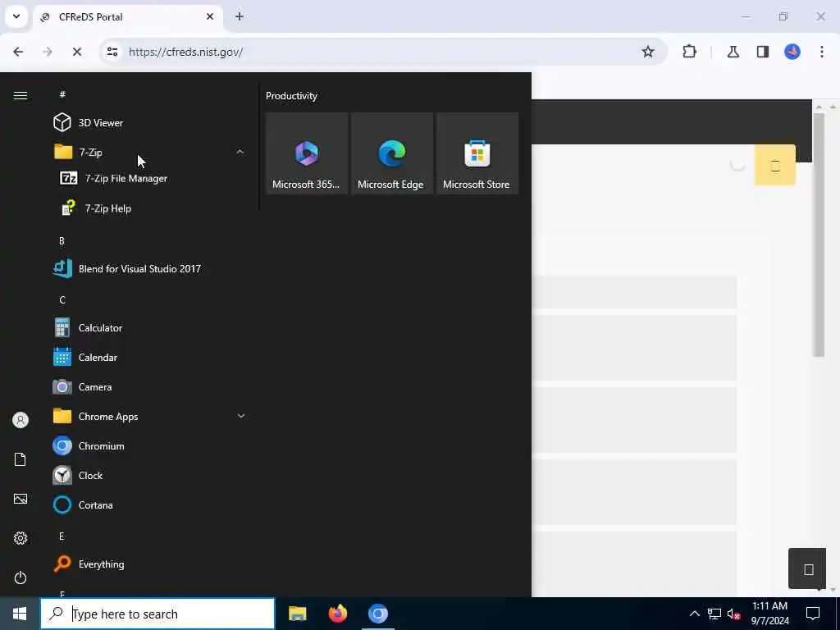This screenshot has height=630, width=840.
Task: Jump to the # letter index header
Action: 62,94
